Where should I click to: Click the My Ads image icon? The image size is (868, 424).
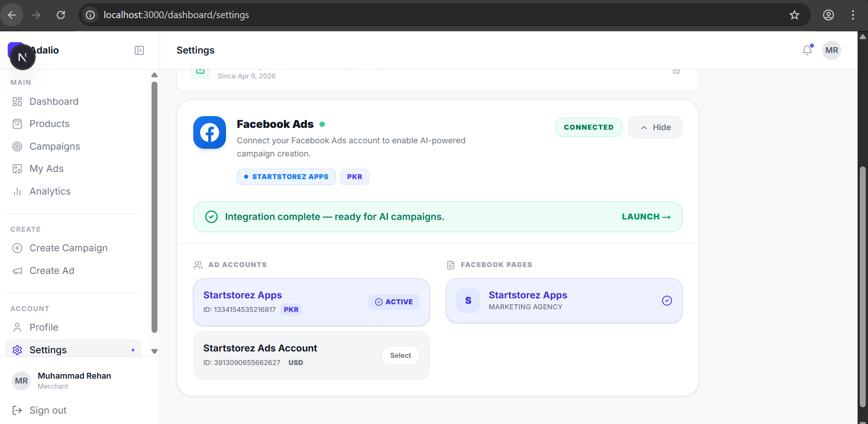(17, 169)
